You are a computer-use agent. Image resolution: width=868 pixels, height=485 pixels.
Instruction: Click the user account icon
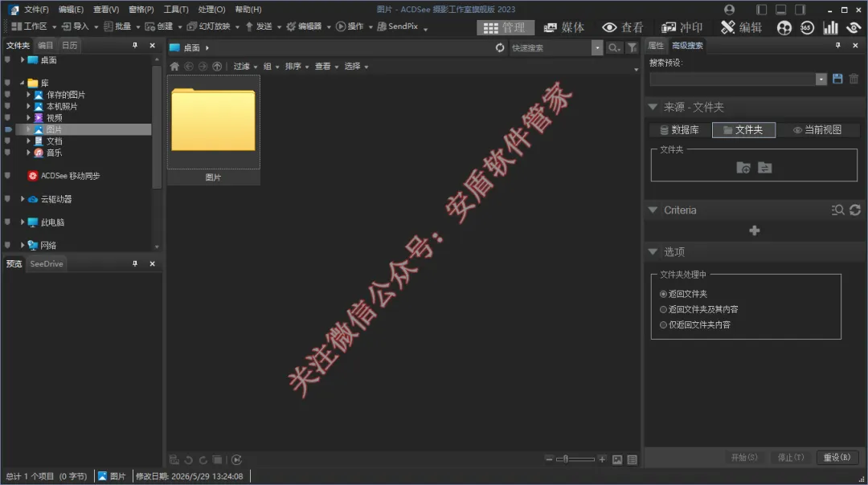pos(729,10)
